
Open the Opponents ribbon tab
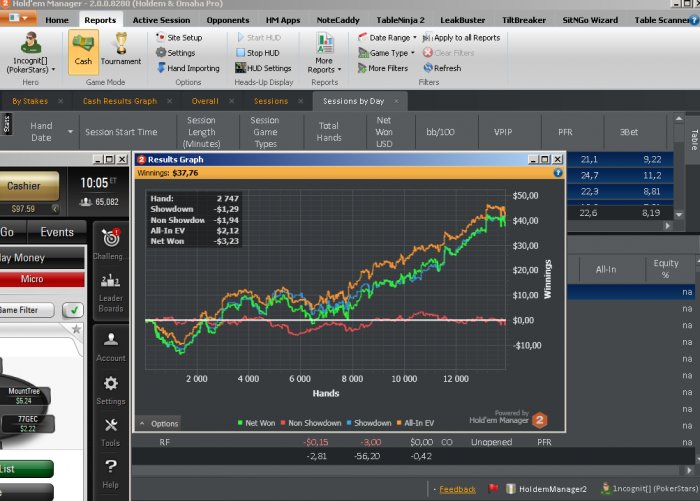228,20
